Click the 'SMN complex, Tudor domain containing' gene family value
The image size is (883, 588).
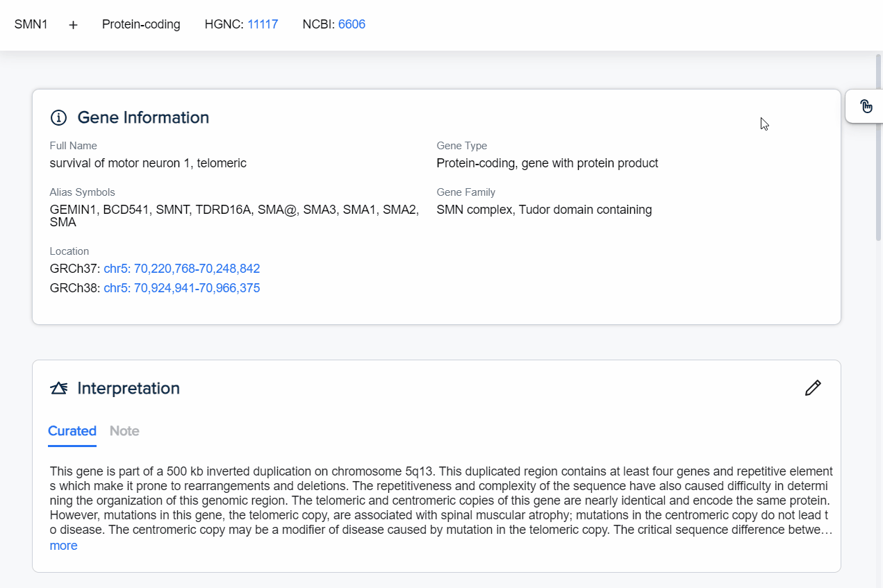[x=544, y=210]
